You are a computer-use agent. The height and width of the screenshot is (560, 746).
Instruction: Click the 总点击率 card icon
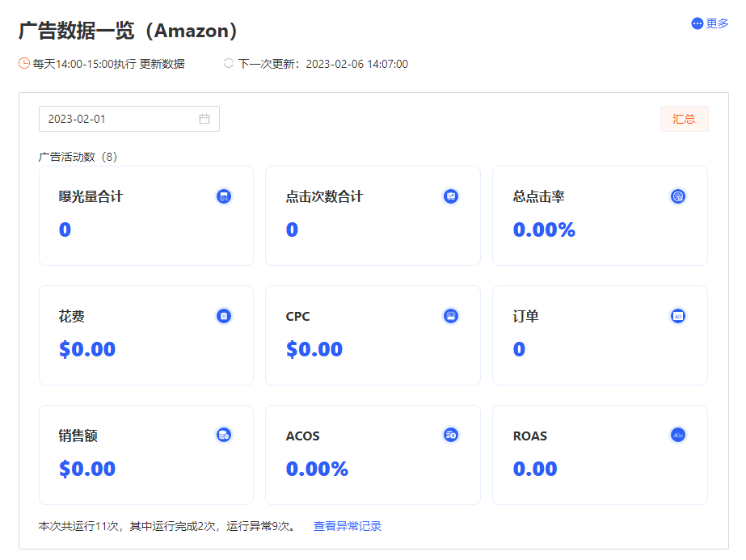pos(677,196)
